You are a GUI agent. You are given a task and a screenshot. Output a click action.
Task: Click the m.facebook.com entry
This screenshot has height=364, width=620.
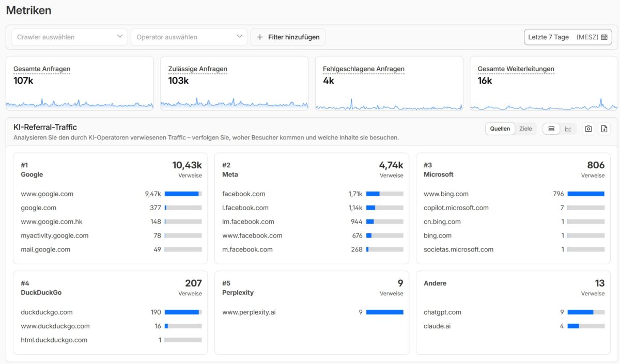click(x=247, y=249)
